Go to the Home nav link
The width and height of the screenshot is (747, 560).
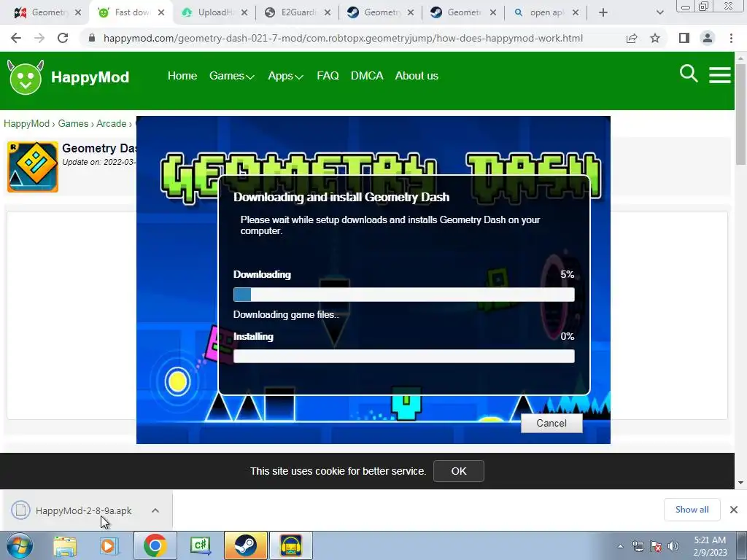pos(182,76)
